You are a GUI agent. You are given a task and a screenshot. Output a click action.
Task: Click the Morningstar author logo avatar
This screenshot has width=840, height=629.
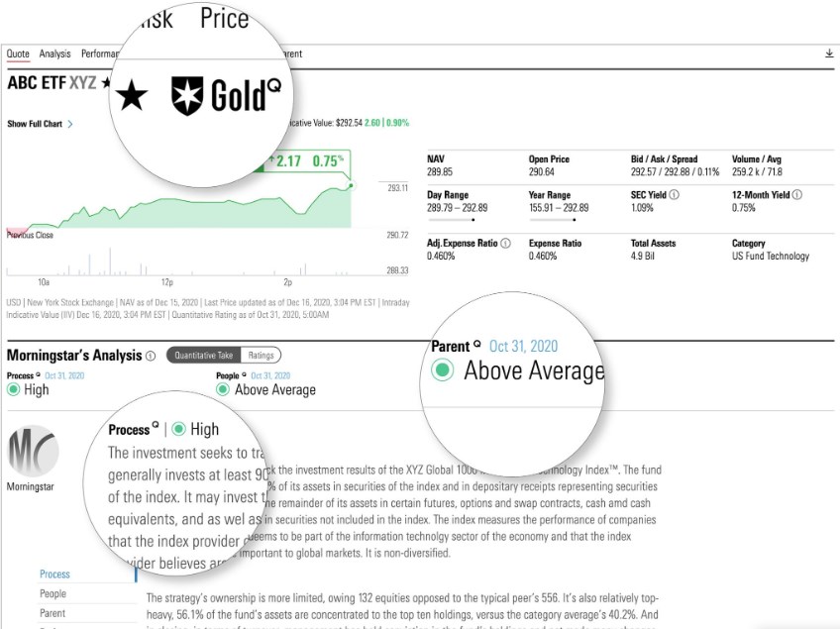tap(33, 454)
